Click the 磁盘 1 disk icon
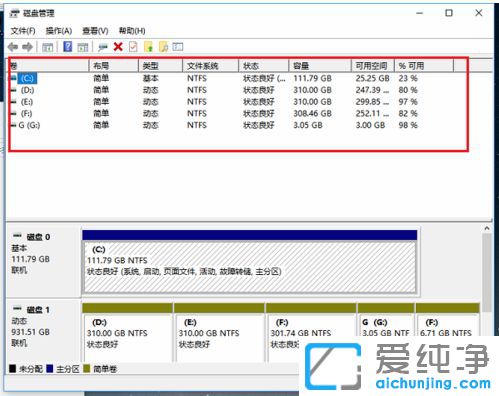The width and height of the screenshot is (499, 396). (17, 309)
